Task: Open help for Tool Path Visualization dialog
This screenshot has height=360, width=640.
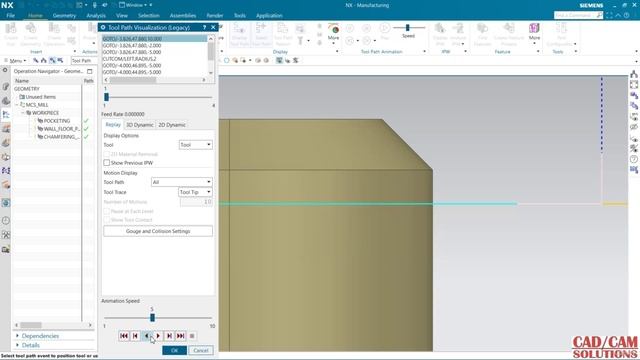Action: point(204,27)
